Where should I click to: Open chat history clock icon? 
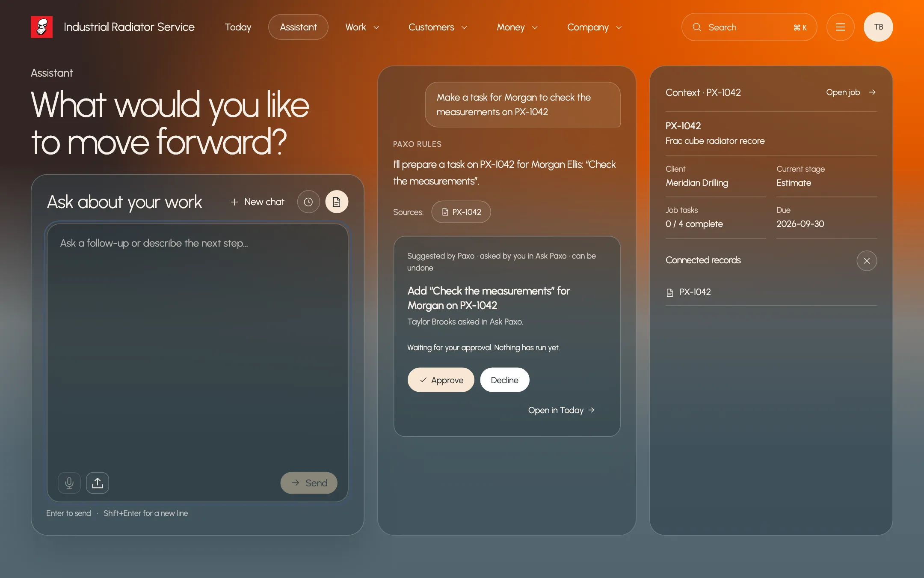(x=308, y=202)
